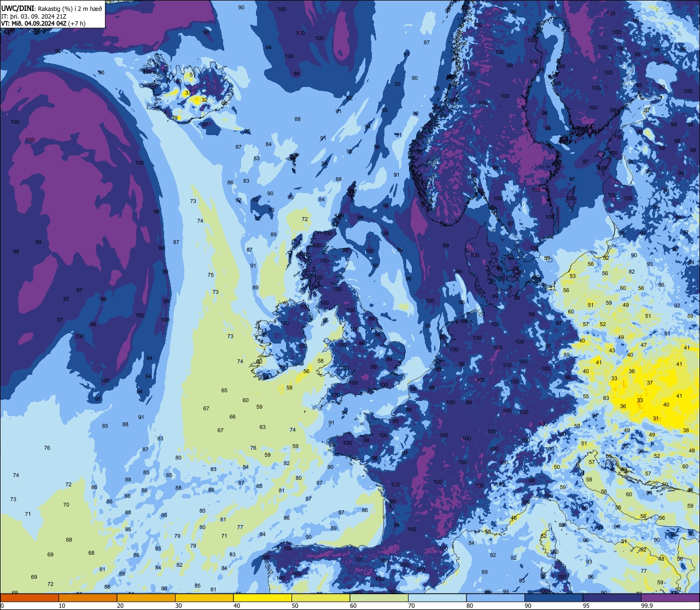700x610 pixels.
Task: Click legend tick label 50
Action: (x=295, y=605)
